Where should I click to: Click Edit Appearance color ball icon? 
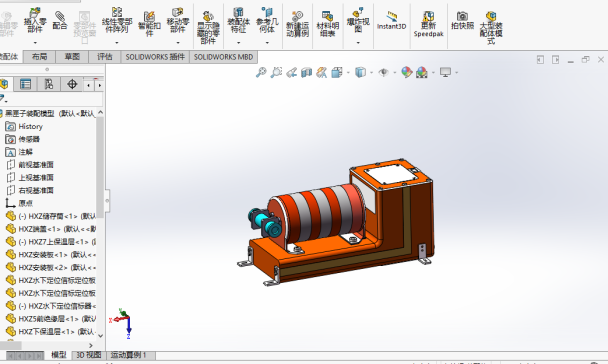(x=406, y=72)
